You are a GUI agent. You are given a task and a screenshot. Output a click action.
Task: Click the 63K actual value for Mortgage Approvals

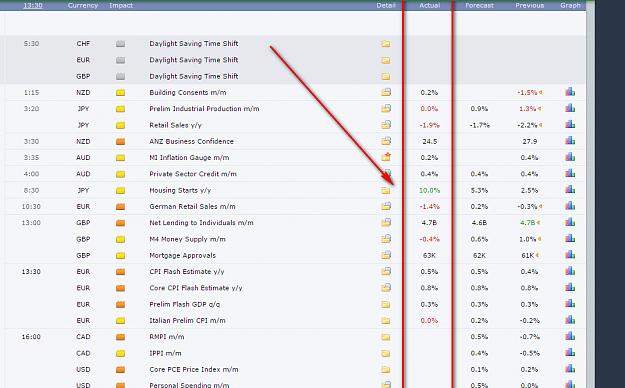(x=429, y=256)
